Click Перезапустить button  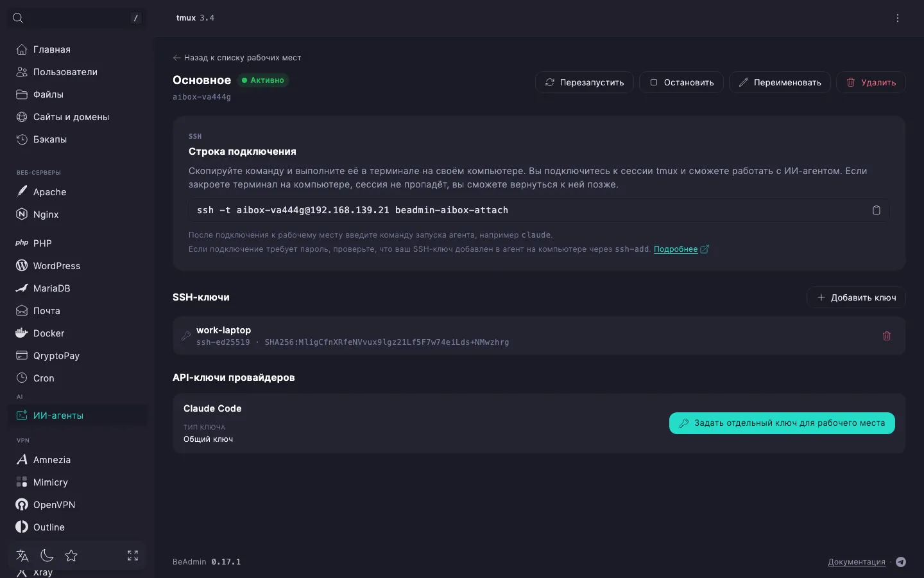click(585, 82)
